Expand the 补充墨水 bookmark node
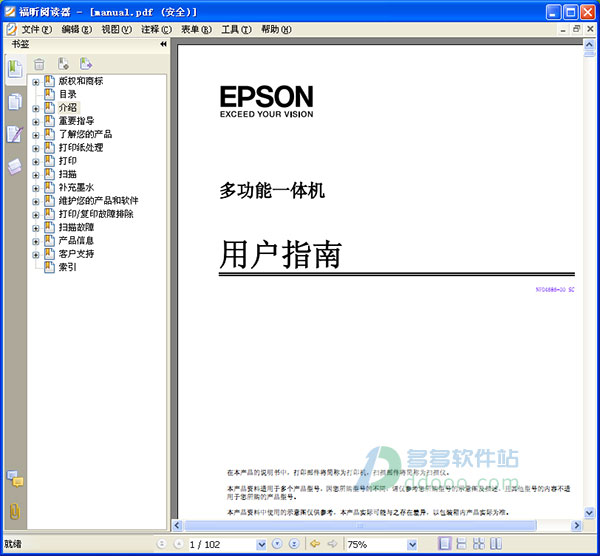The width and height of the screenshot is (600, 556). (x=36, y=188)
